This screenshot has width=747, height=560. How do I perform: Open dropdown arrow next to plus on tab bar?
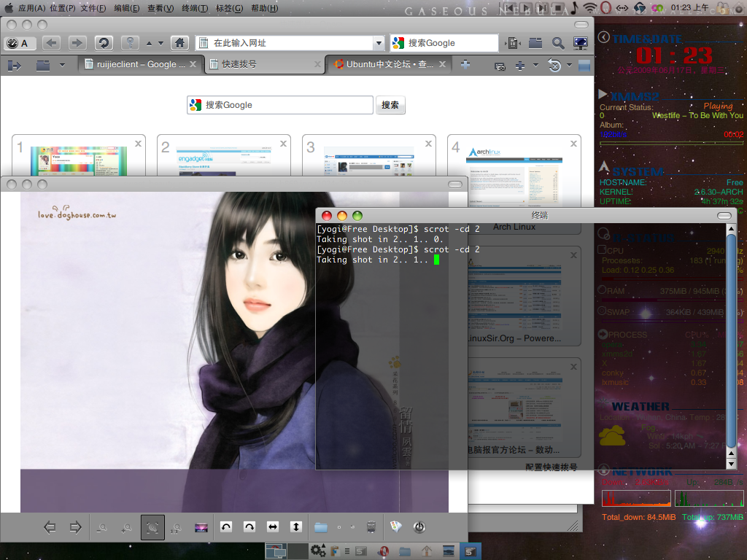click(535, 65)
